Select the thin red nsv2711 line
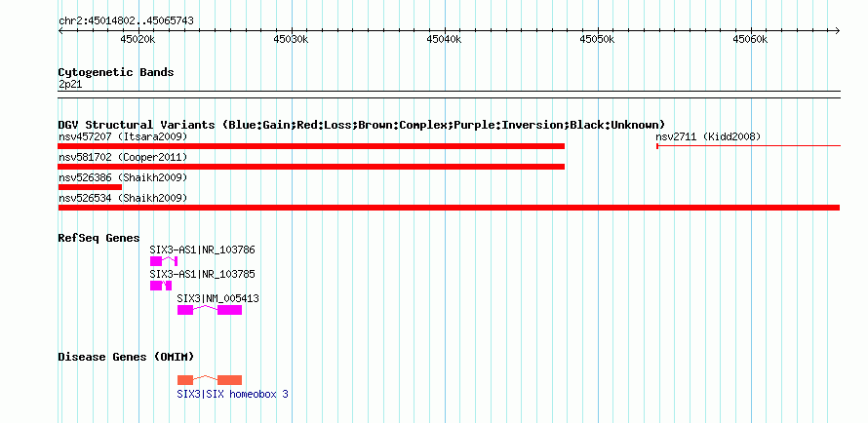The width and height of the screenshot is (868, 423). [748, 146]
